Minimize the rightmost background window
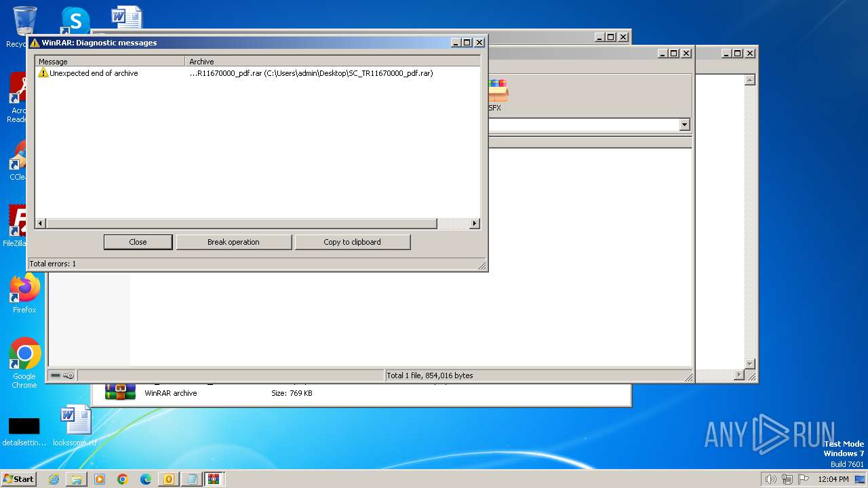This screenshot has width=868, height=488. [x=726, y=54]
